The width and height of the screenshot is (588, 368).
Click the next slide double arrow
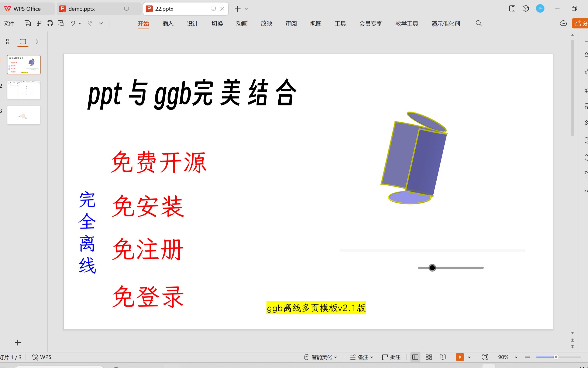(x=572, y=347)
